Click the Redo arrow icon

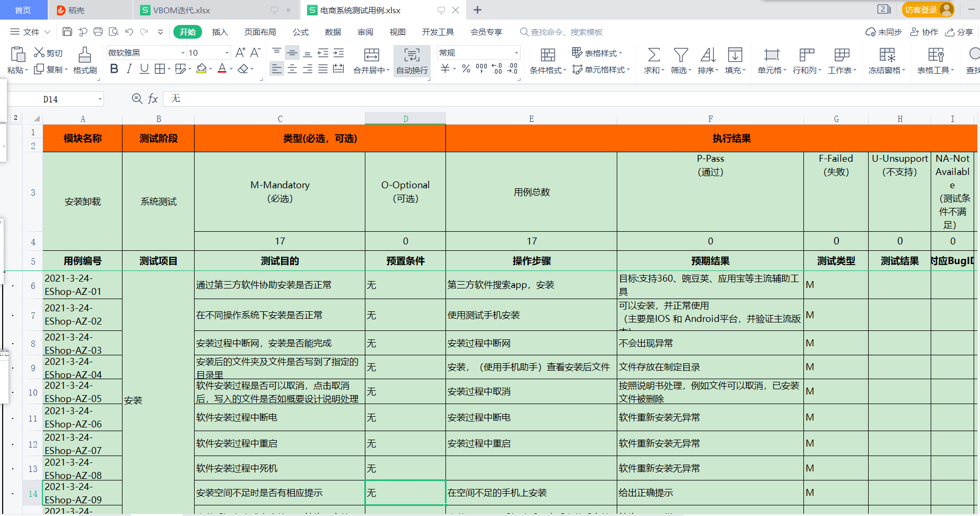tap(144, 32)
